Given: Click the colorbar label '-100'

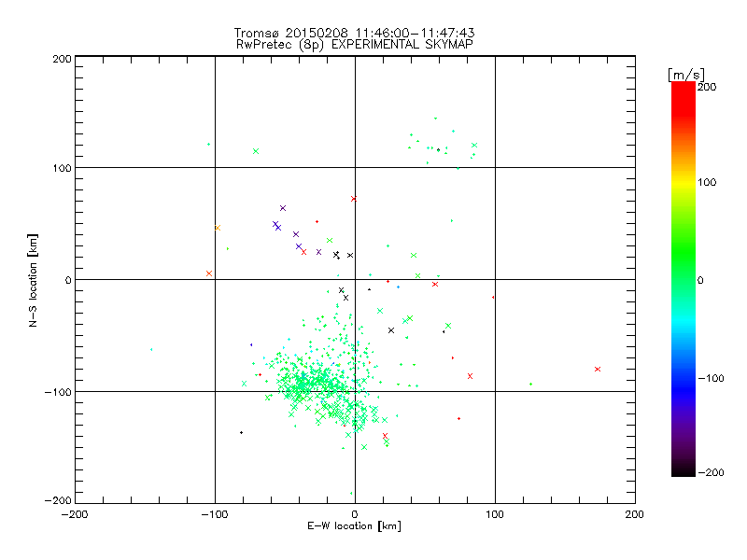Looking at the screenshot, I should pos(711,378).
